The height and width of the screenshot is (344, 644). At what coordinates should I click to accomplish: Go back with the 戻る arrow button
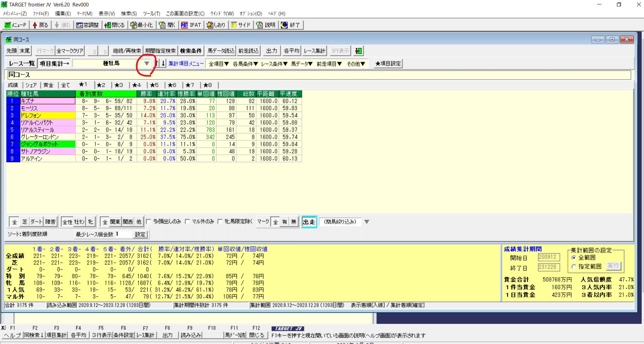coord(40,25)
